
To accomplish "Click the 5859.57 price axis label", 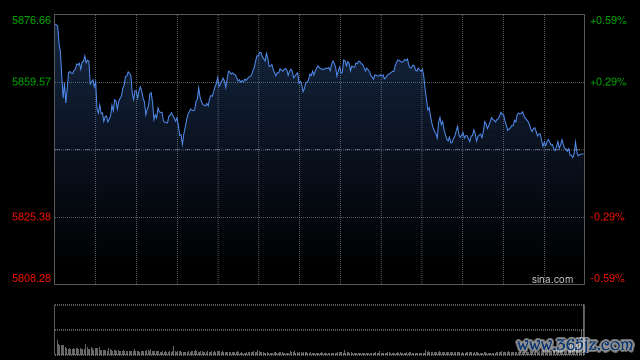I will click(31, 82).
